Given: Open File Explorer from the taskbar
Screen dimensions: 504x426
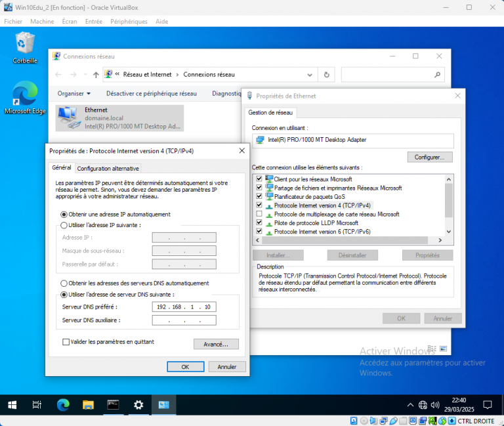Looking at the screenshot, I should coord(88,405).
